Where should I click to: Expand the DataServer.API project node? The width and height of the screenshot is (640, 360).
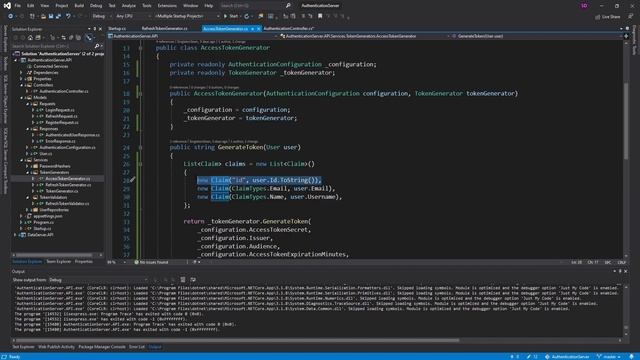(16, 235)
